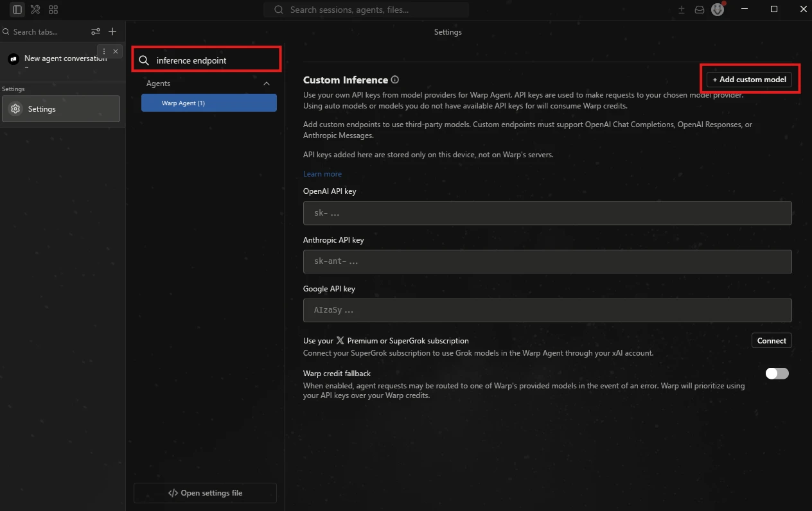Click the Add custom model button
The height and width of the screenshot is (511, 812).
(x=749, y=80)
